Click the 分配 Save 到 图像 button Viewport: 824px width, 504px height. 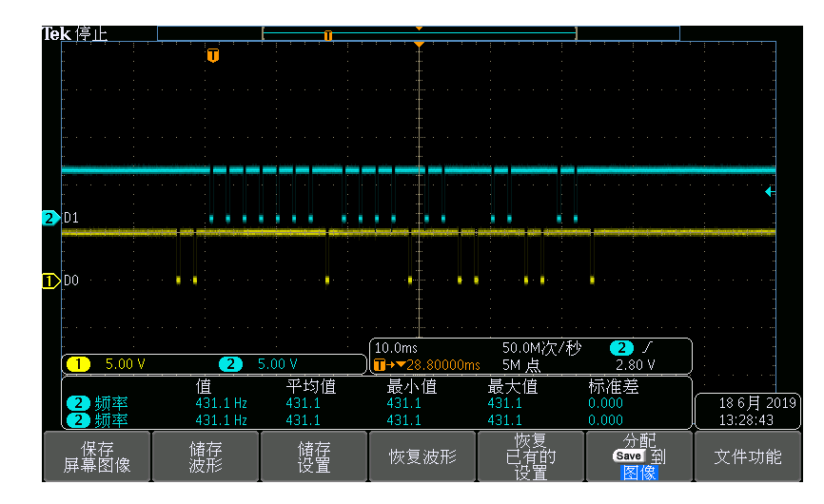(x=639, y=456)
